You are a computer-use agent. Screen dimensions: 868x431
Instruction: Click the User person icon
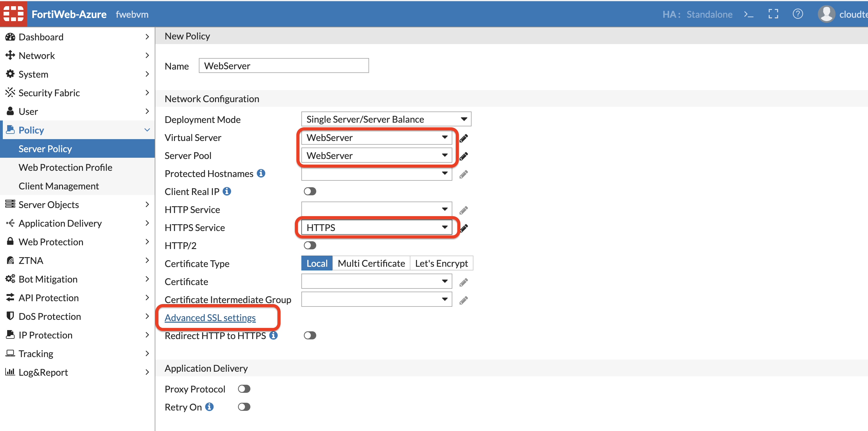11,111
